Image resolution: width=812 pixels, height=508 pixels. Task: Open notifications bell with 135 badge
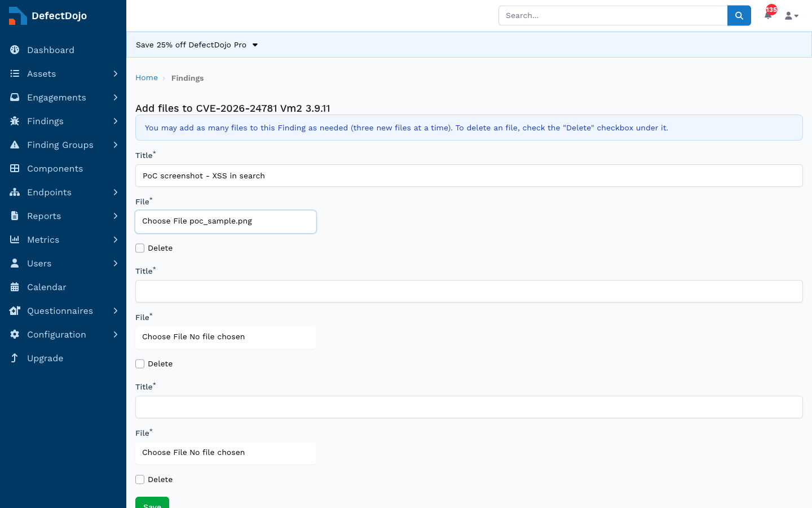click(x=769, y=15)
